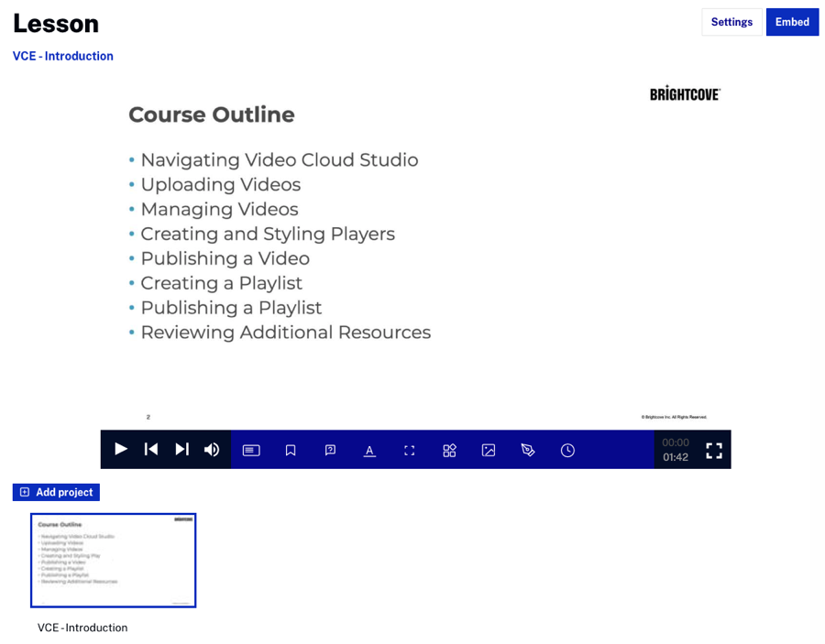This screenshot has height=644, width=825.
Task: Click the Add project button
Action: tap(56, 492)
